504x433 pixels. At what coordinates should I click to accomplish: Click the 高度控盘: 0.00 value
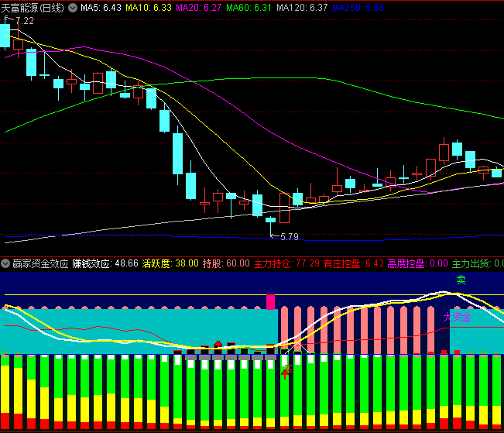click(x=417, y=264)
